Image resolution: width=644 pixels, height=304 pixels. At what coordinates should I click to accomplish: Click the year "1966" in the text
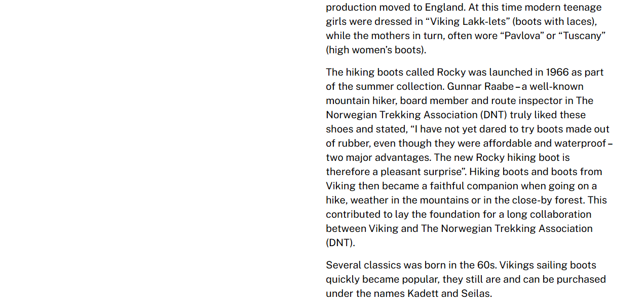pos(557,73)
